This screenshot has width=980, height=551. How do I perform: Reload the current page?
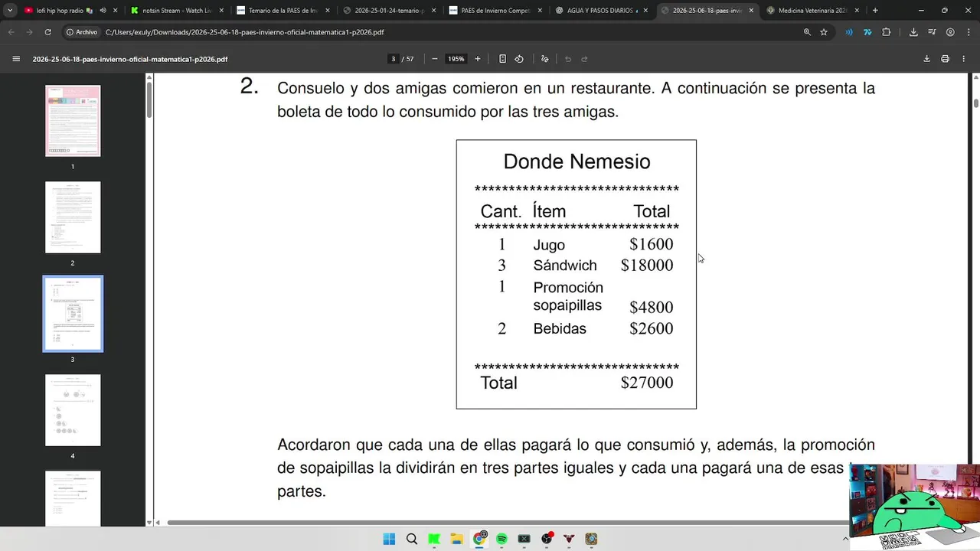pos(48,32)
